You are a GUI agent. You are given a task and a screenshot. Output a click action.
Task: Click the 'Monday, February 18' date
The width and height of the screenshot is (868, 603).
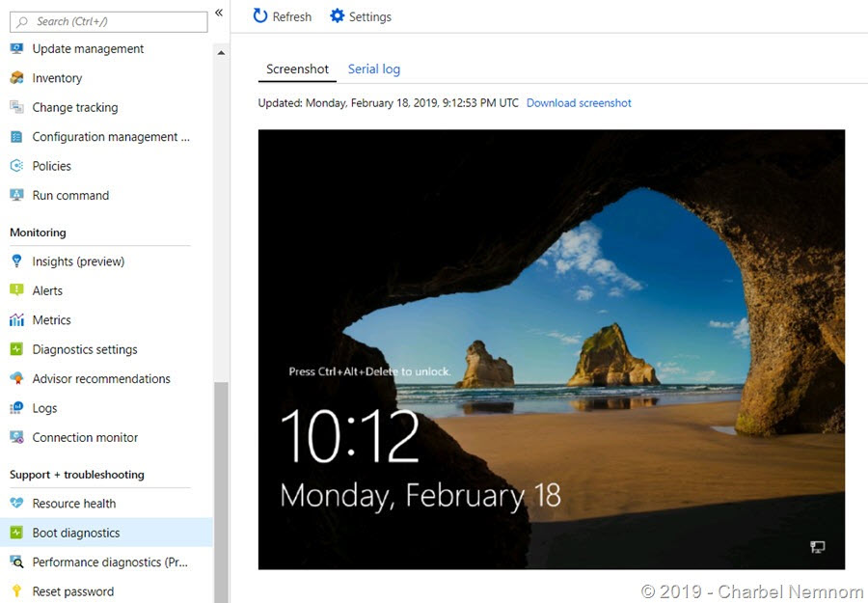[420, 496]
